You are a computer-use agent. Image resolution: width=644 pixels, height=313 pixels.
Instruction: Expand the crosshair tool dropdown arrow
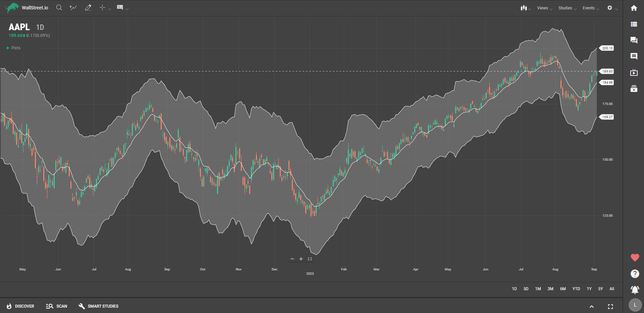(110, 9)
